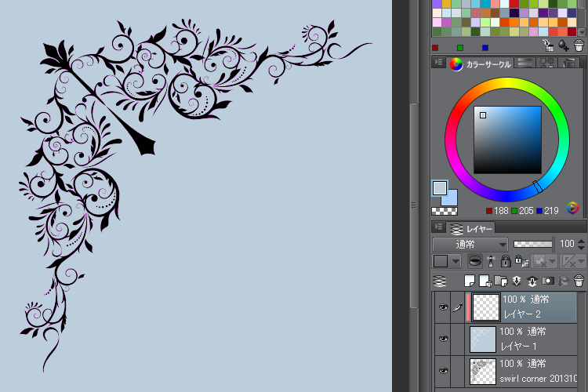
Task: Toggle the lock layer padlock
Action: (506, 261)
